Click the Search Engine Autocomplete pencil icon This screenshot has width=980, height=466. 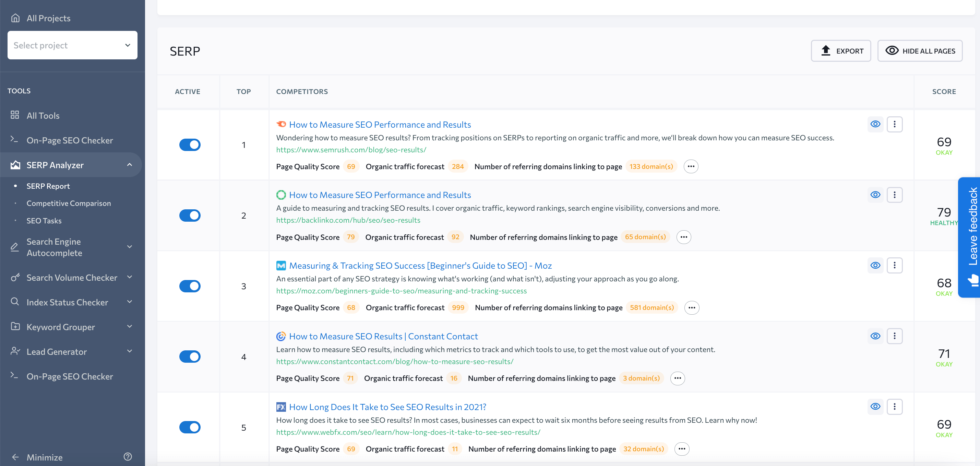point(14,247)
